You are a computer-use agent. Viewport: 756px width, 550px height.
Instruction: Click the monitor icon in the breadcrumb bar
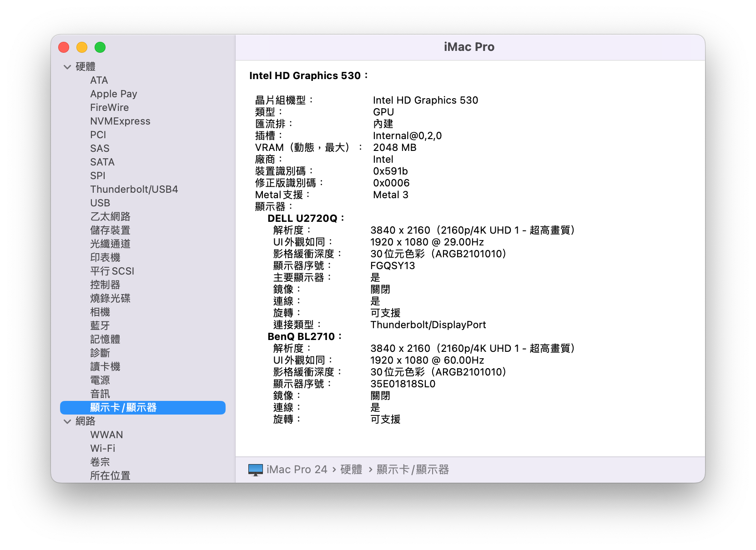coord(255,469)
